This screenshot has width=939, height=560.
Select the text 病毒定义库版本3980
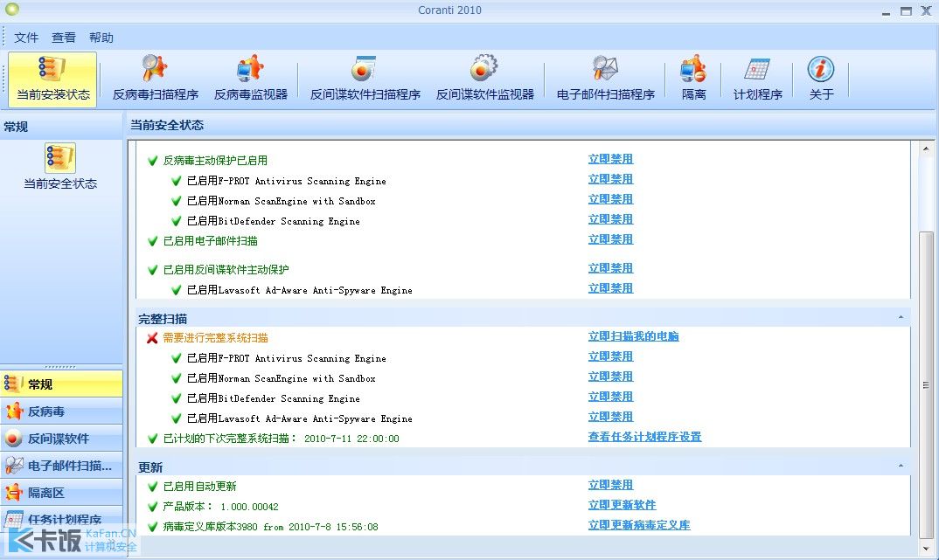pos(210,527)
